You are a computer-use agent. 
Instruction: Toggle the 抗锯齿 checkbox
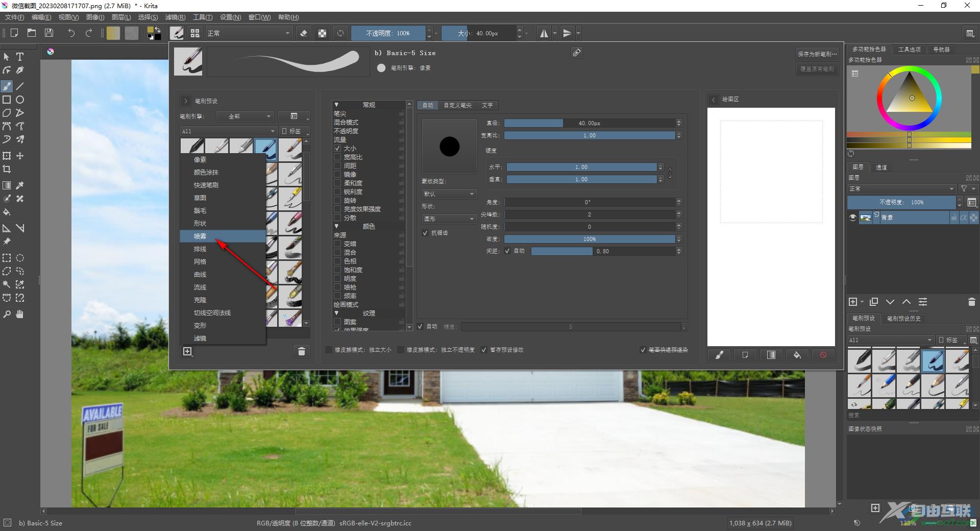[425, 233]
